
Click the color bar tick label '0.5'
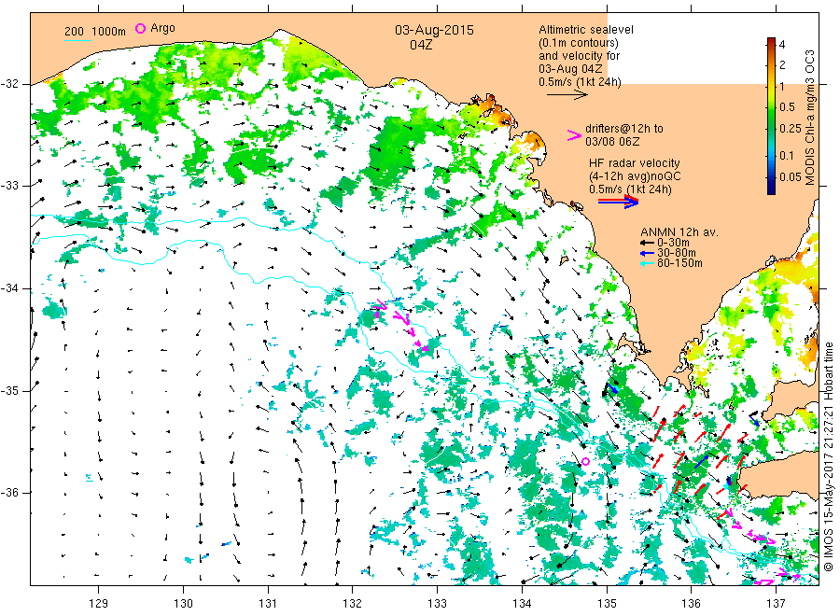pos(787,107)
